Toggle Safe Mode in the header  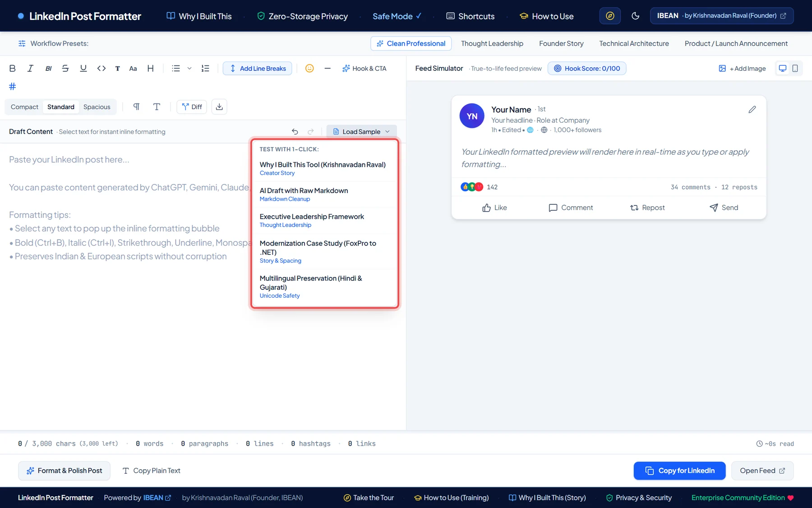tap(397, 16)
